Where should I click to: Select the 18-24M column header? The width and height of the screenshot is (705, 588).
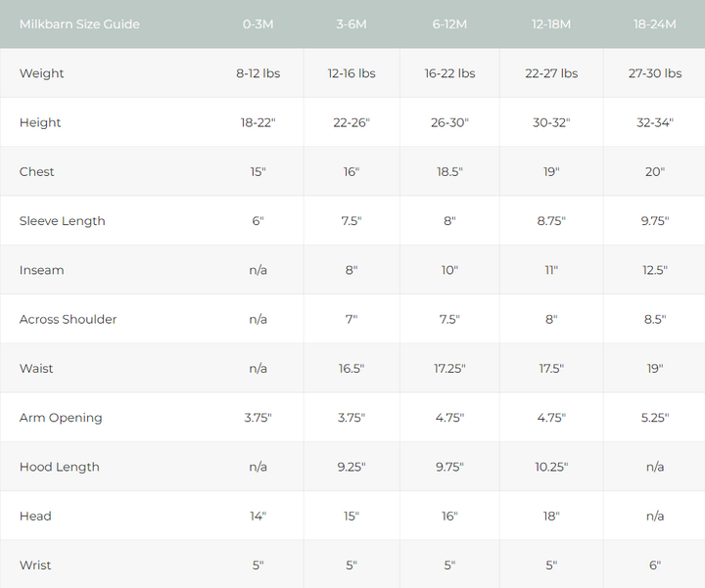pos(654,23)
